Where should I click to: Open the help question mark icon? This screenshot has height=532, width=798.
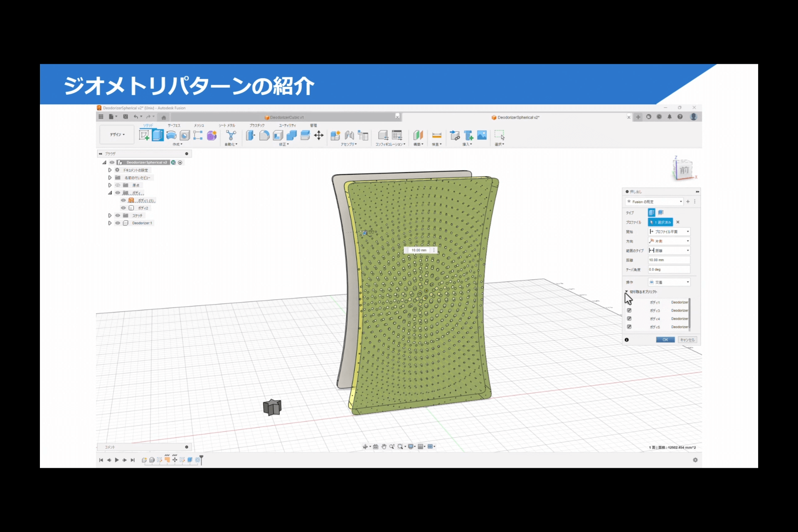click(680, 117)
